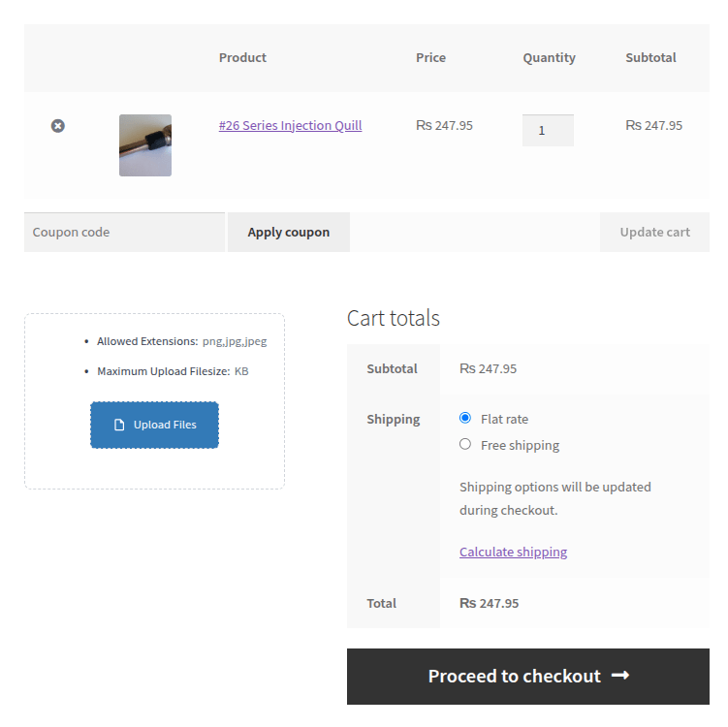Focus the Coupon code field
The height and width of the screenshot is (727, 728).
click(x=124, y=232)
